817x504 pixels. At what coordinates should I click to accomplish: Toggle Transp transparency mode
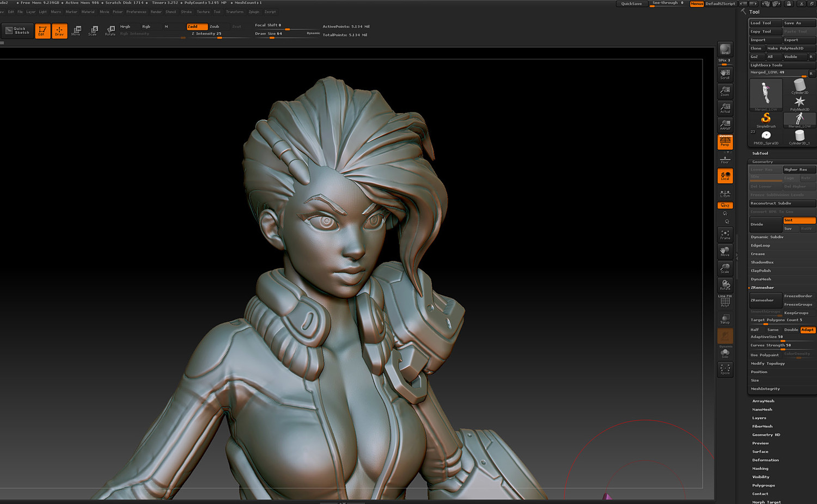click(x=725, y=319)
